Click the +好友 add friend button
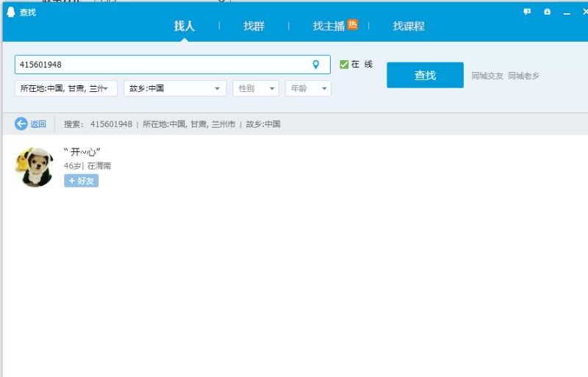The width and height of the screenshot is (588, 377). coord(81,181)
